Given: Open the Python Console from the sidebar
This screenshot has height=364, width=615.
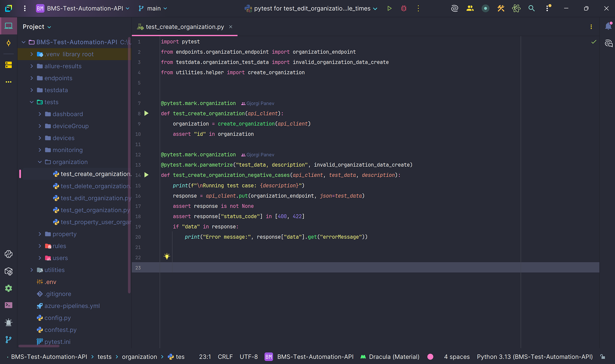Looking at the screenshot, I should click(x=9, y=254).
